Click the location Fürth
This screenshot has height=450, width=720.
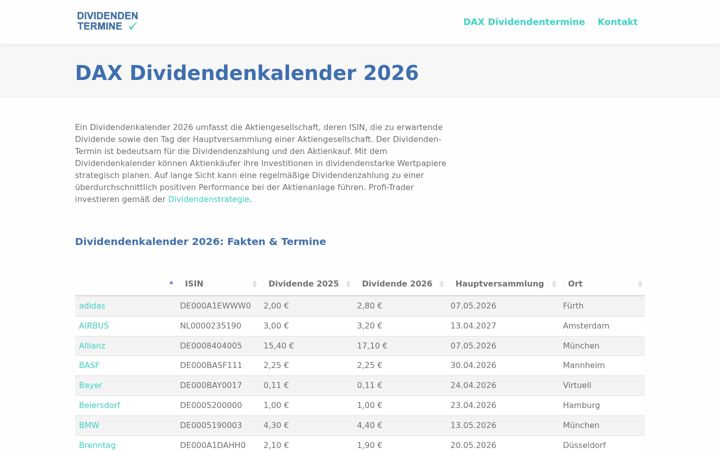tap(573, 306)
